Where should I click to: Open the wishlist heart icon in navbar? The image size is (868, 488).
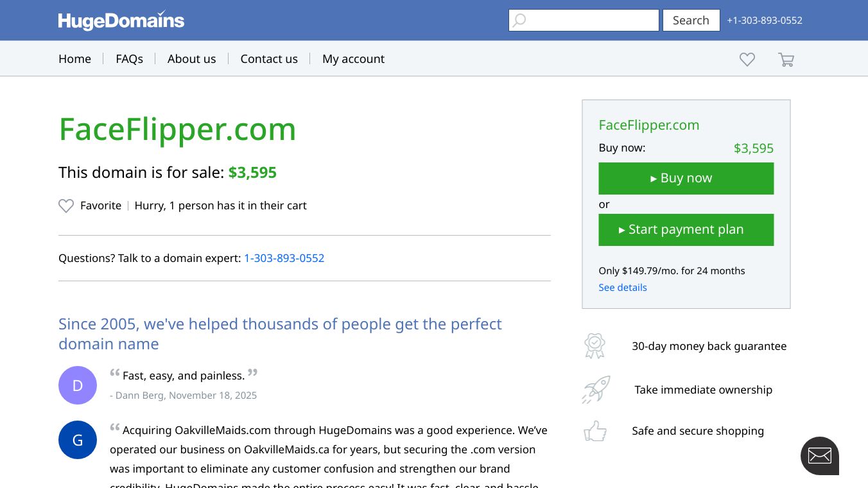click(x=747, y=60)
